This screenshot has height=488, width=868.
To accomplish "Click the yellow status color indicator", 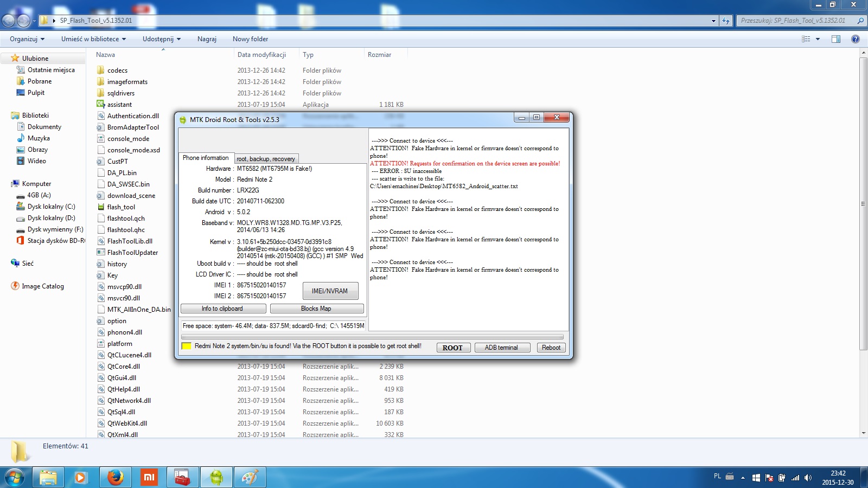I will coord(186,346).
